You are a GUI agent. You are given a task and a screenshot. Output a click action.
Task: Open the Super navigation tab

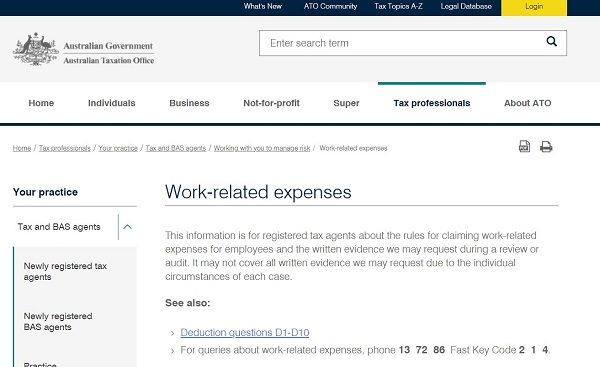tap(346, 103)
